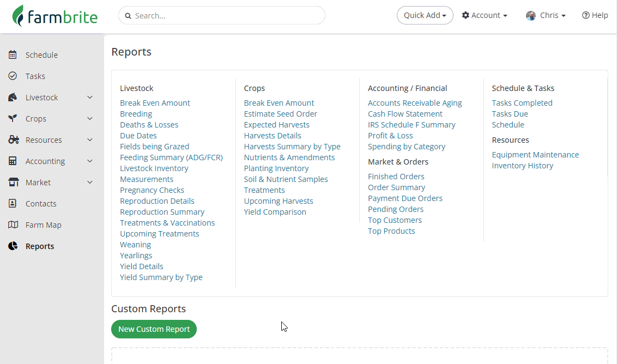
Task: Open Farm Map in the sidebar
Action: pyautogui.click(x=43, y=225)
